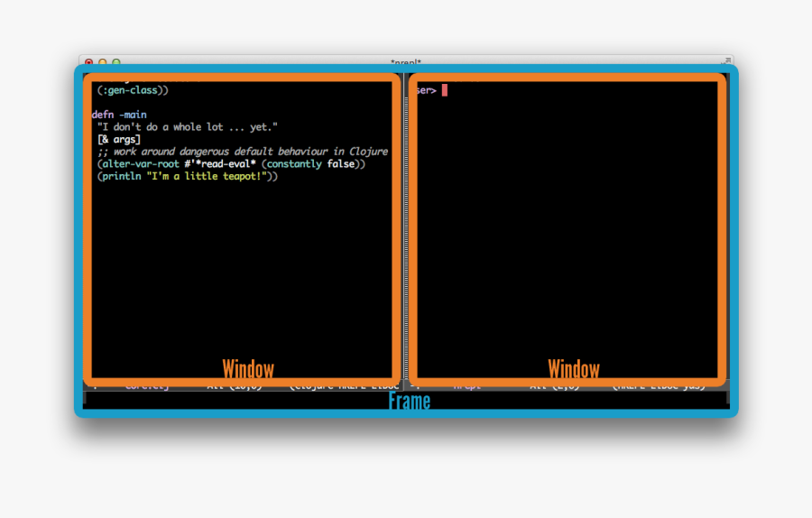Click the string "I'm a little teapot!"
Screen dimensions: 812x518
207,177
